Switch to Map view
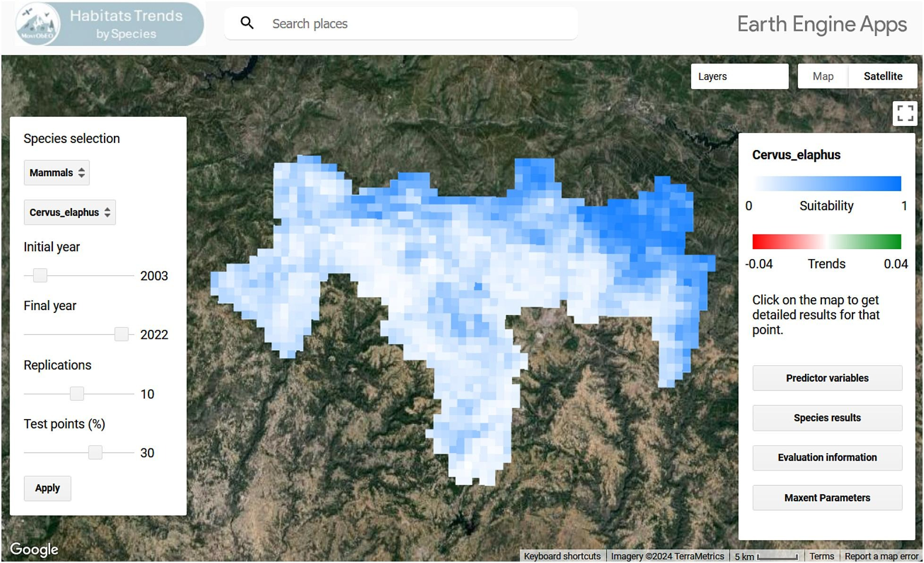924x563 pixels. [x=822, y=76]
